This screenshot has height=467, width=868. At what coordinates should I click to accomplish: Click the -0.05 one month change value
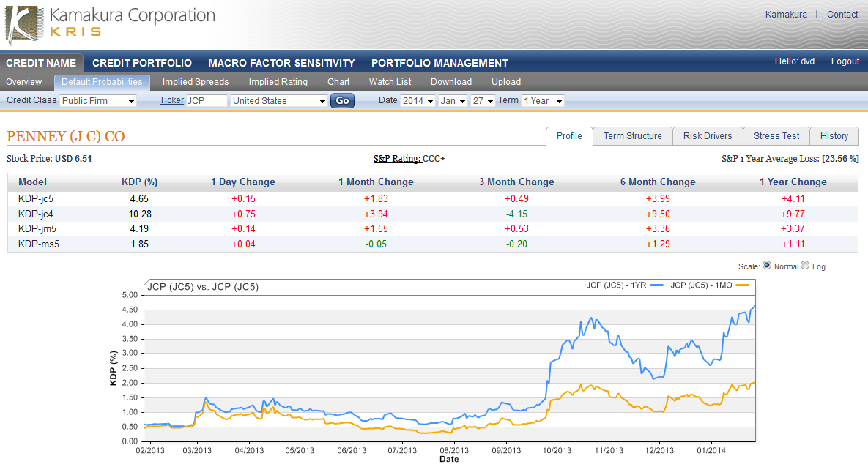(376, 244)
